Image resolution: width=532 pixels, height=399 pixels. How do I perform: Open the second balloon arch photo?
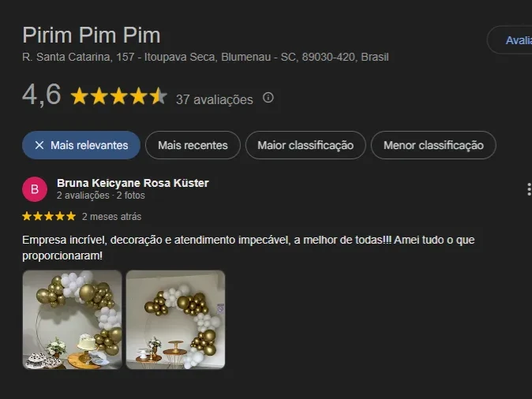click(x=175, y=319)
